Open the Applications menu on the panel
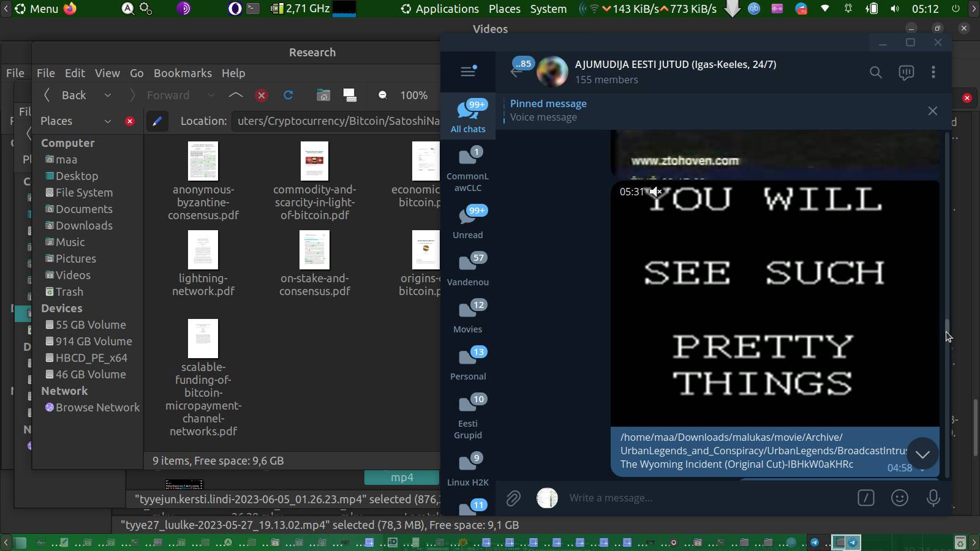 [440, 9]
